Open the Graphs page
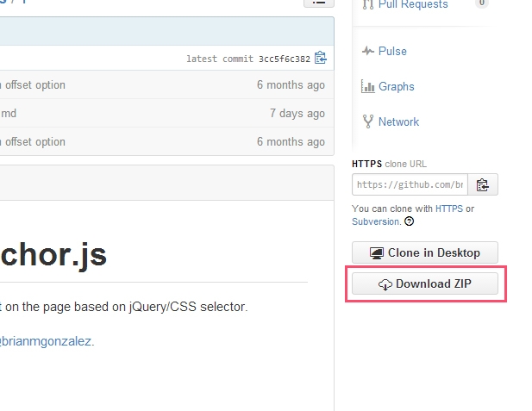This screenshot has width=532, height=411. point(397,86)
